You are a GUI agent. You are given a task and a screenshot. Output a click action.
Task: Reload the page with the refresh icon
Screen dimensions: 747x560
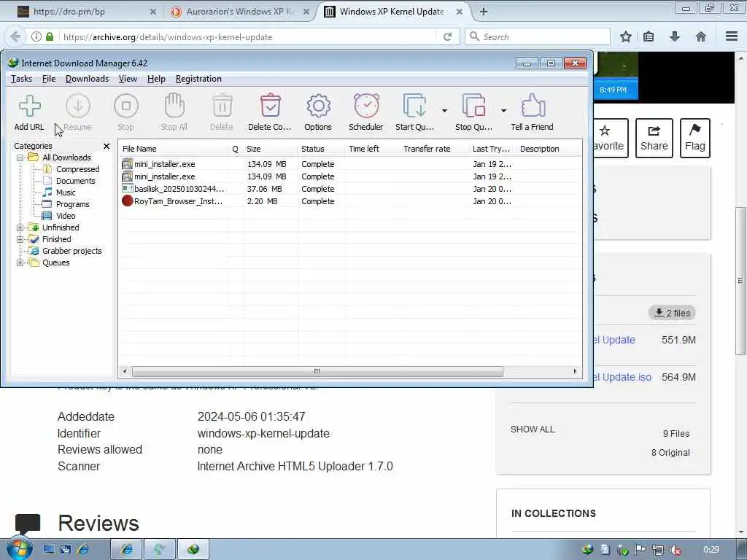(x=447, y=36)
